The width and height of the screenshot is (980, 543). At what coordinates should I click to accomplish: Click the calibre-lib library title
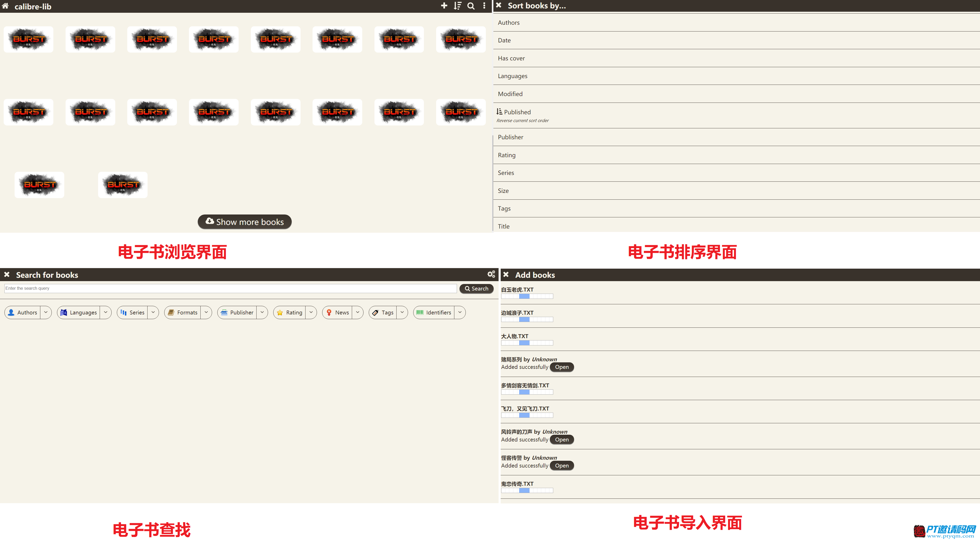coord(33,7)
